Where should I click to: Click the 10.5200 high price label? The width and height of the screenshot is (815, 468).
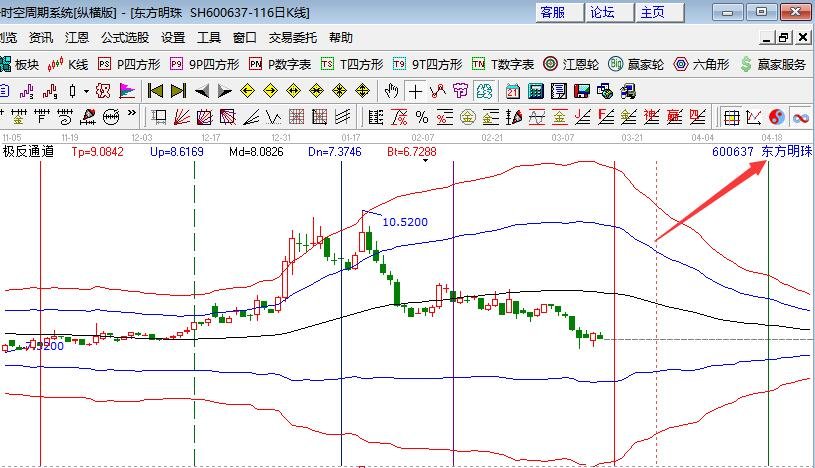(x=405, y=222)
